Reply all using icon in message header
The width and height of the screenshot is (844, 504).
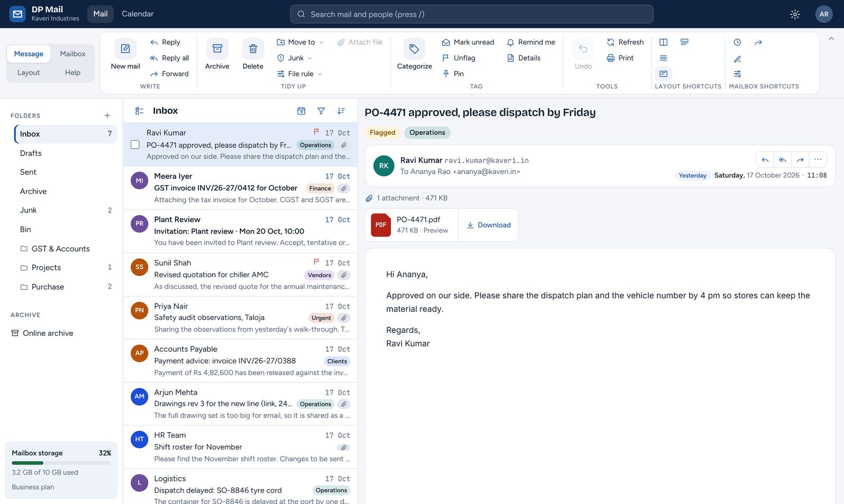(783, 159)
